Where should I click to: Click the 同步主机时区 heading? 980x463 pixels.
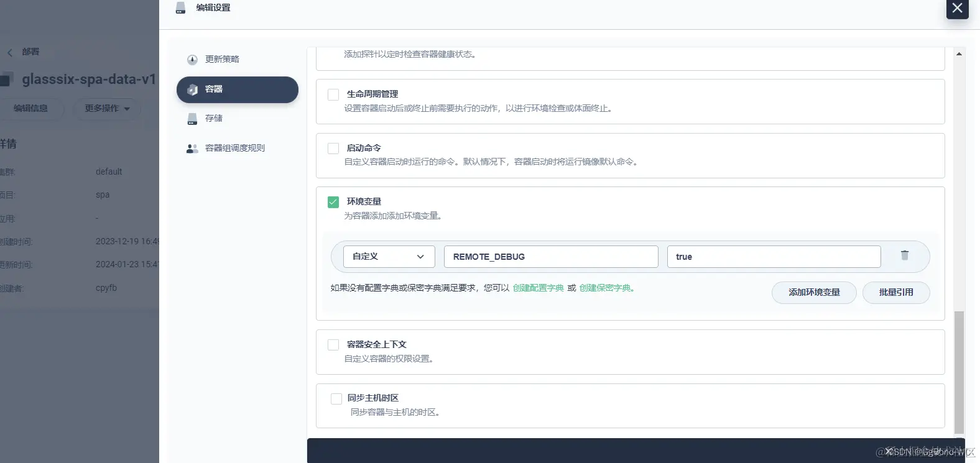click(373, 398)
